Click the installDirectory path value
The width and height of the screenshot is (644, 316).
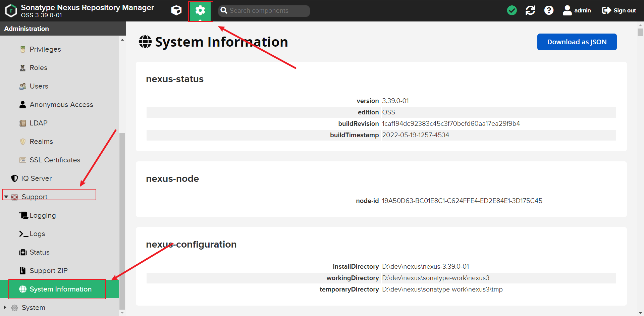click(426, 266)
